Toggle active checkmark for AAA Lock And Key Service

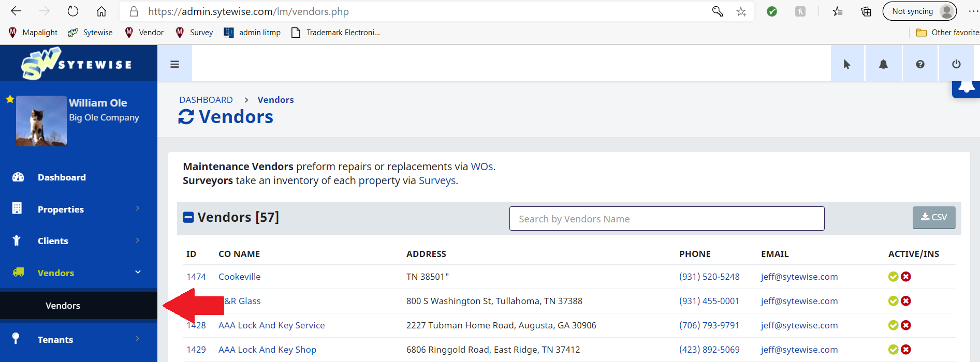click(x=893, y=325)
